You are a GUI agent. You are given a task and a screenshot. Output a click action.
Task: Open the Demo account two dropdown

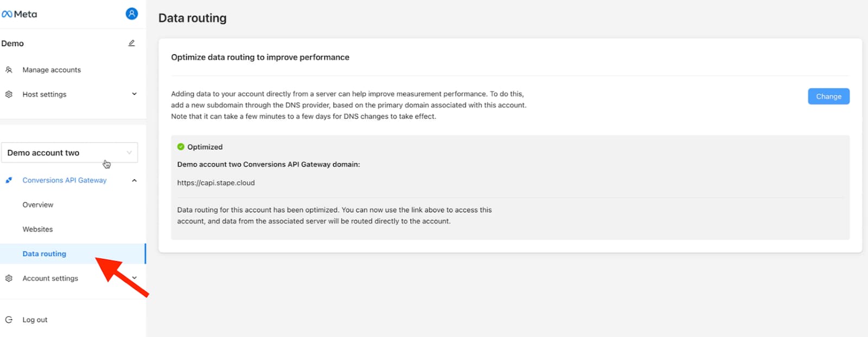click(x=69, y=152)
